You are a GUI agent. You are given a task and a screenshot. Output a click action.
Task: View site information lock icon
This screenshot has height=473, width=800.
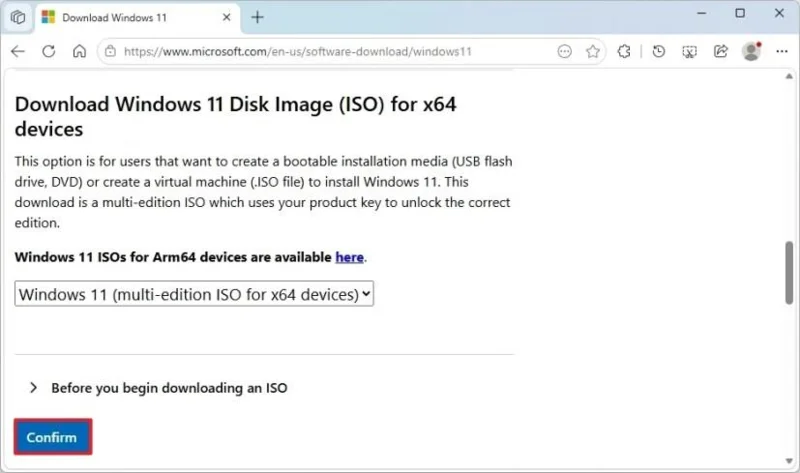click(x=110, y=51)
